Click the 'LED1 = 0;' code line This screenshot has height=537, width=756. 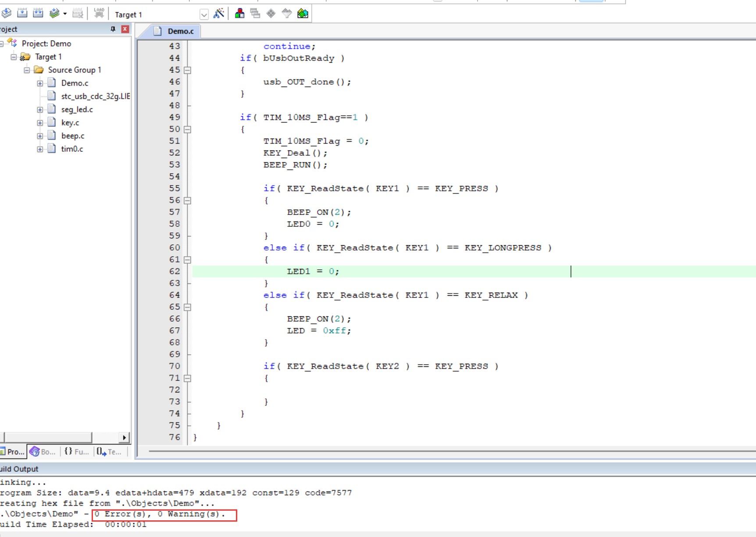(313, 272)
